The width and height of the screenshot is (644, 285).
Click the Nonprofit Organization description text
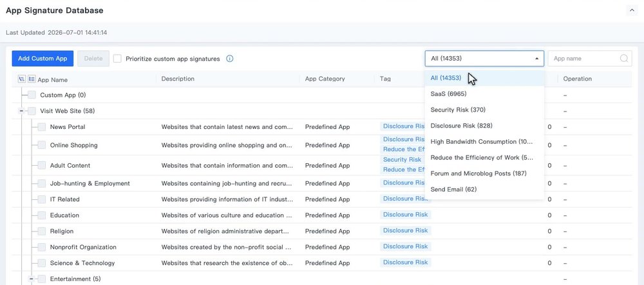coord(227,247)
